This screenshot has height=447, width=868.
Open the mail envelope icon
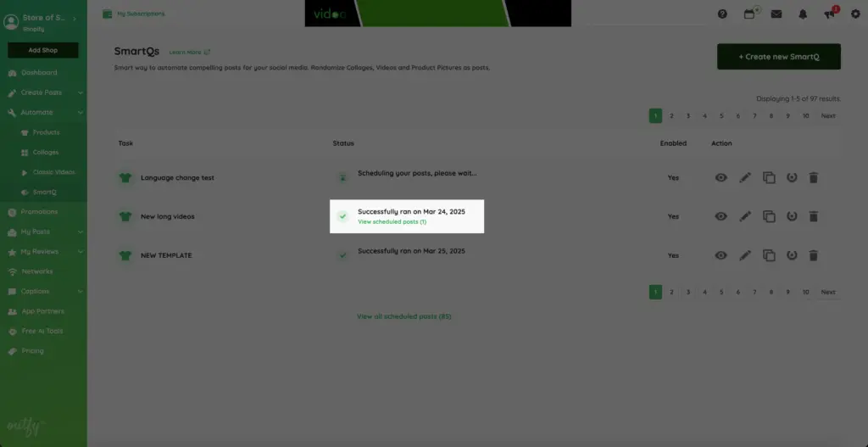[776, 14]
